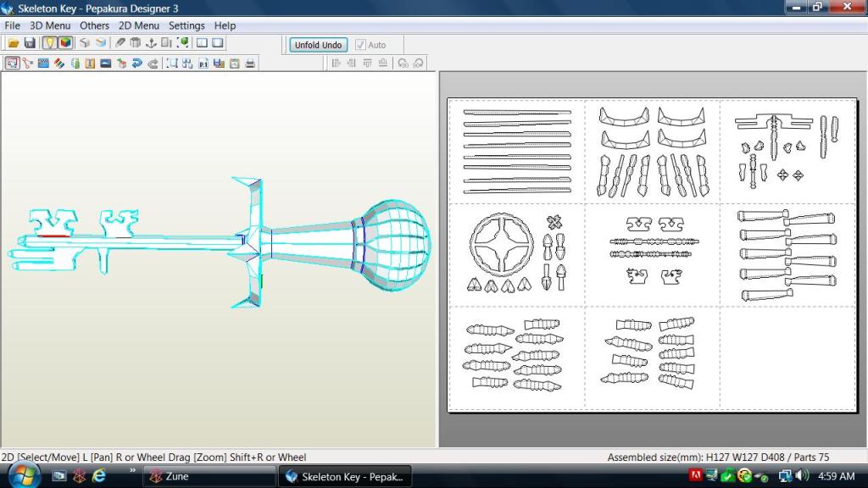Launch Internet Explorer from the quick launch

[x=99, y=476]
